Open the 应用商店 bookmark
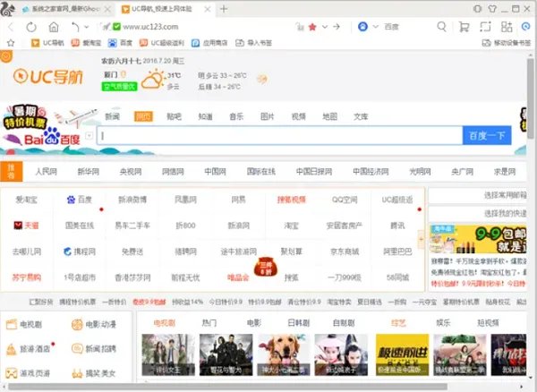The width and height of the screenshot is (537, 392). (x=209, y=43)
